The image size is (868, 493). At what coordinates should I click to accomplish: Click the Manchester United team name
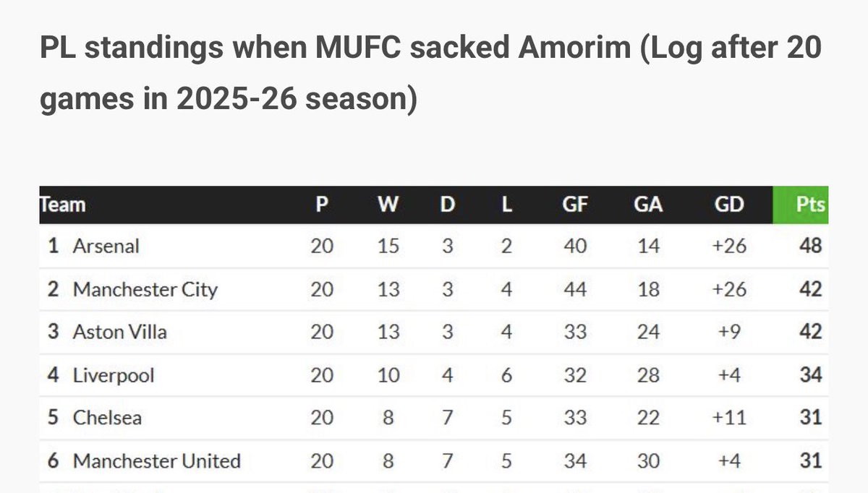pyautogui.click(x=157, y=460)
